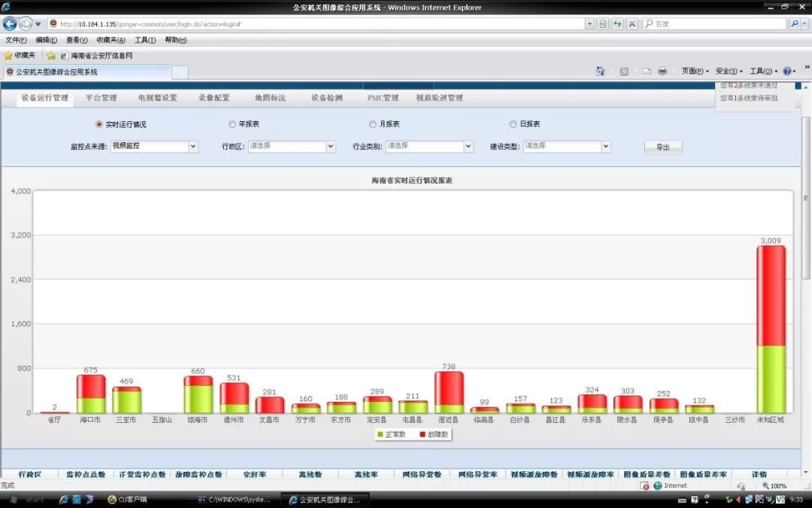The width and height of the screenshot is (812, 508).
Task: Open the 工具(T) menu in menu bar
Action: pos(145,40)
